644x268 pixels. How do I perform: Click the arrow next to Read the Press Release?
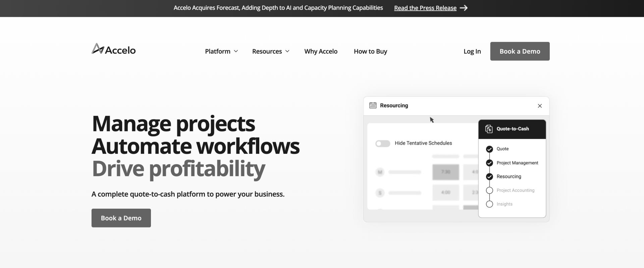pyautogui.click(x=464, y=8)
